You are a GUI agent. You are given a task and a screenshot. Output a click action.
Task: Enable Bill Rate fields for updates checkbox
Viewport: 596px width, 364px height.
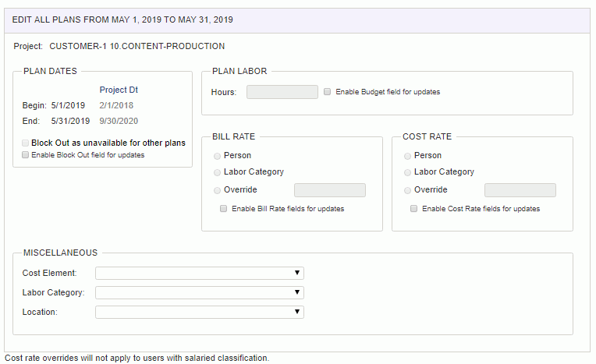(223, 209)
